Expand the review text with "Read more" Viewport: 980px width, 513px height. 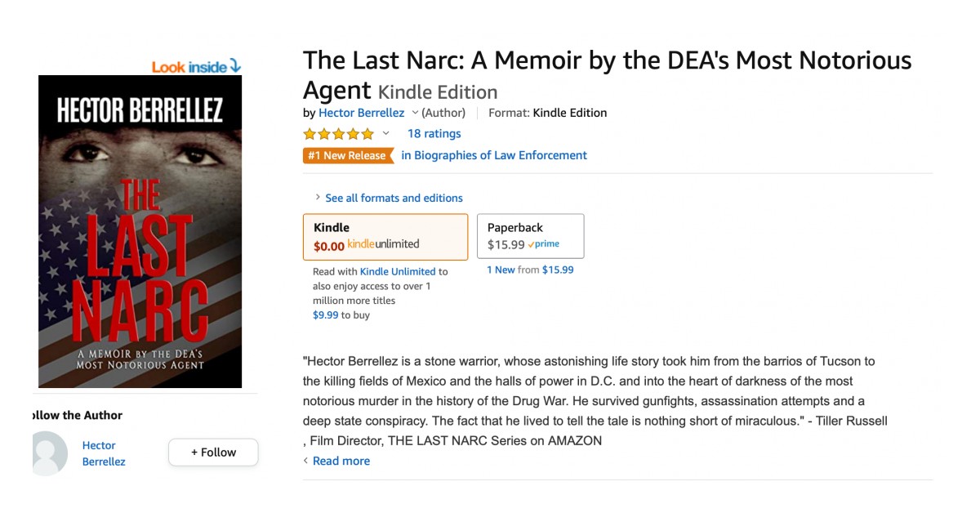click(341, 461)
